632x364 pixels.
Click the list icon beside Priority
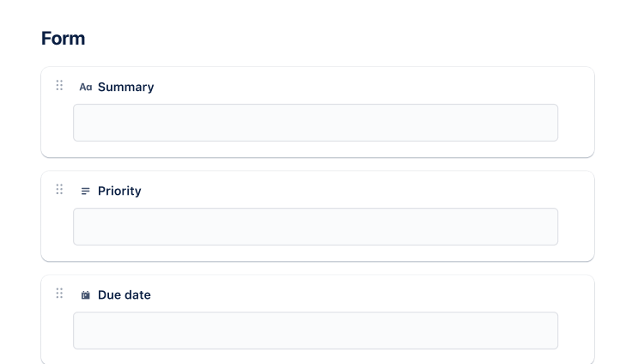pyautogui.click(x=85, y=191)
